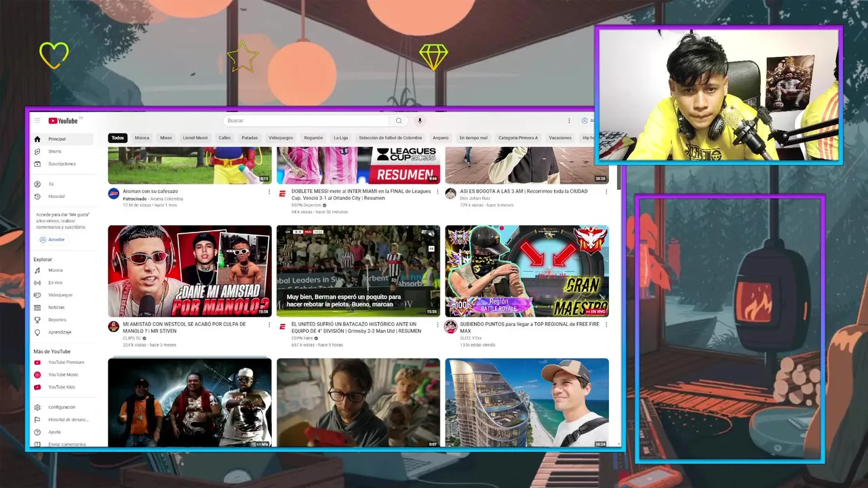Select the Mixes filter chip
Screen dimensions: 868x488
tap(166, 138)
